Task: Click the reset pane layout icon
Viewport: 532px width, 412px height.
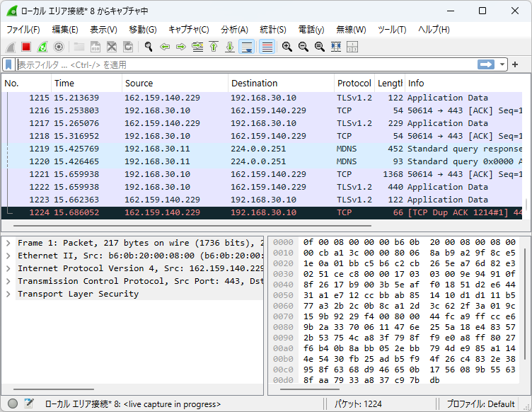Action: [x=352, y=47]
